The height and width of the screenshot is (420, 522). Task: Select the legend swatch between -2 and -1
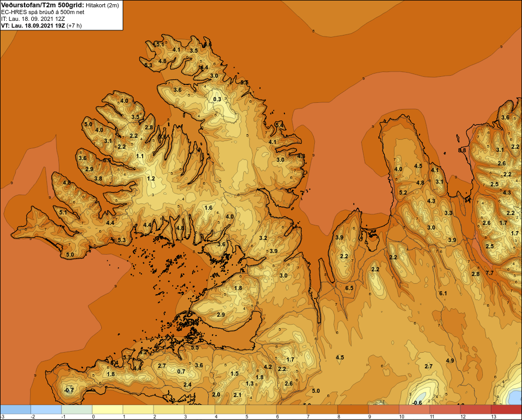[x=46, y=409]
